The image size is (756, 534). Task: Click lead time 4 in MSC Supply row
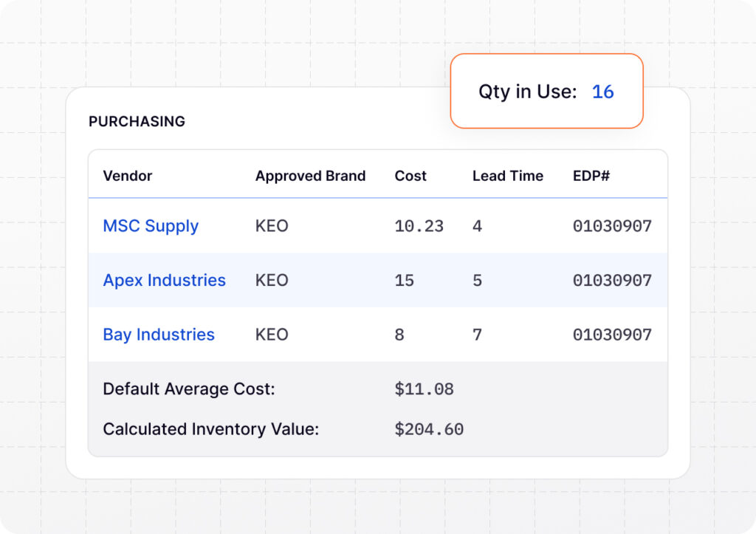click(x=477, y=226)
